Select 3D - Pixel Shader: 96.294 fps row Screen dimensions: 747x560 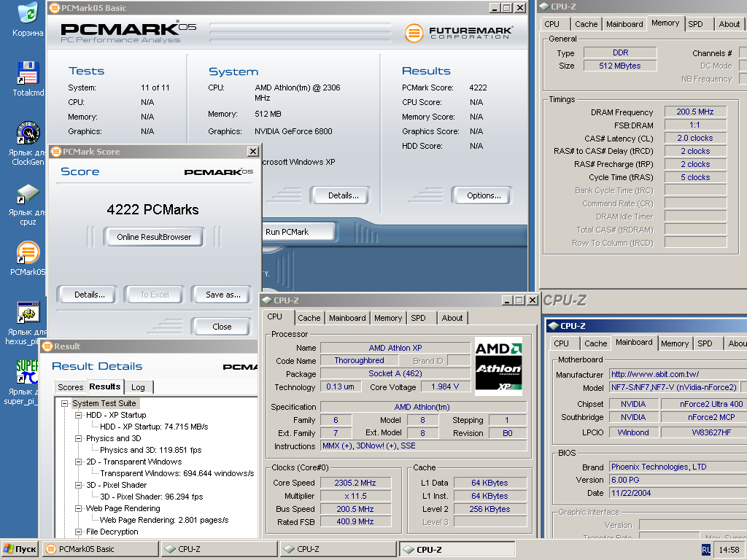(151, 497)
